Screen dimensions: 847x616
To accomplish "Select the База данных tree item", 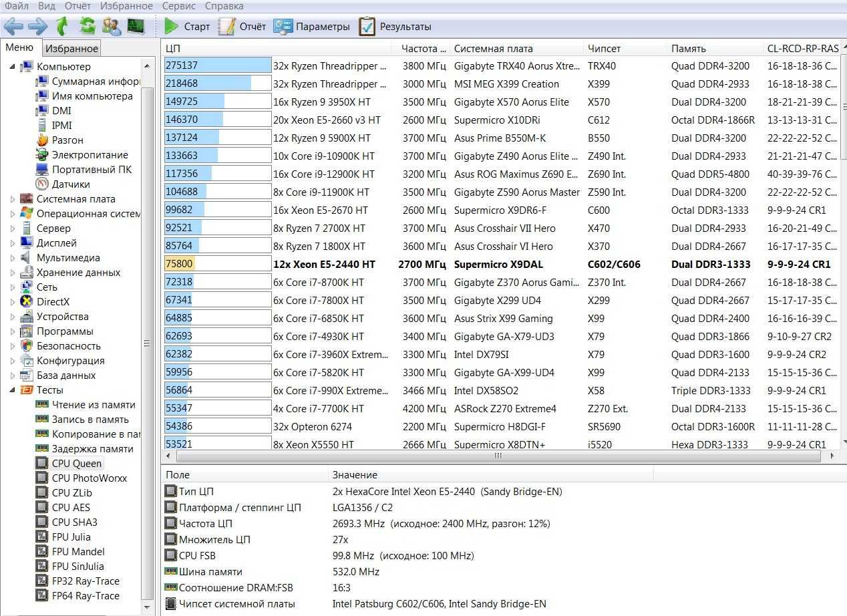I will (x=58, y=375).
